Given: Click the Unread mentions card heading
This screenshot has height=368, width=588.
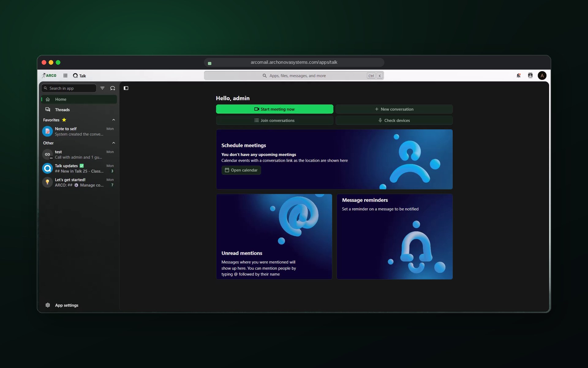Looking at the screenshot, I should click(242, 253).
